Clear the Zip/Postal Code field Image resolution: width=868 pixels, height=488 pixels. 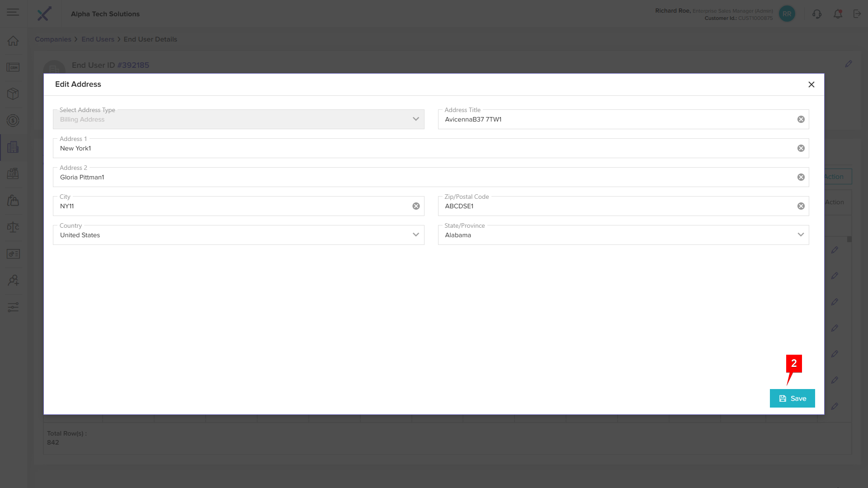tap(801, 206)
